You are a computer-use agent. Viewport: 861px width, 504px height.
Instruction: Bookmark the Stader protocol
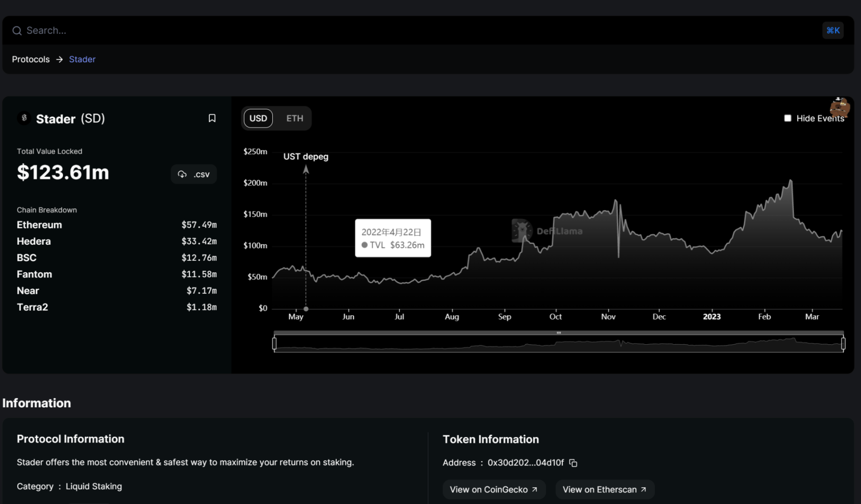tap(212, 118)
